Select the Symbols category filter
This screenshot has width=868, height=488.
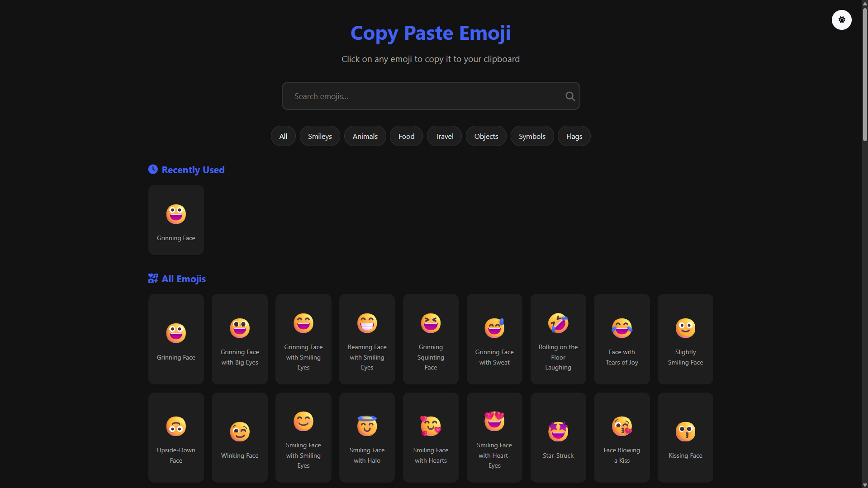tap(532, 136)
